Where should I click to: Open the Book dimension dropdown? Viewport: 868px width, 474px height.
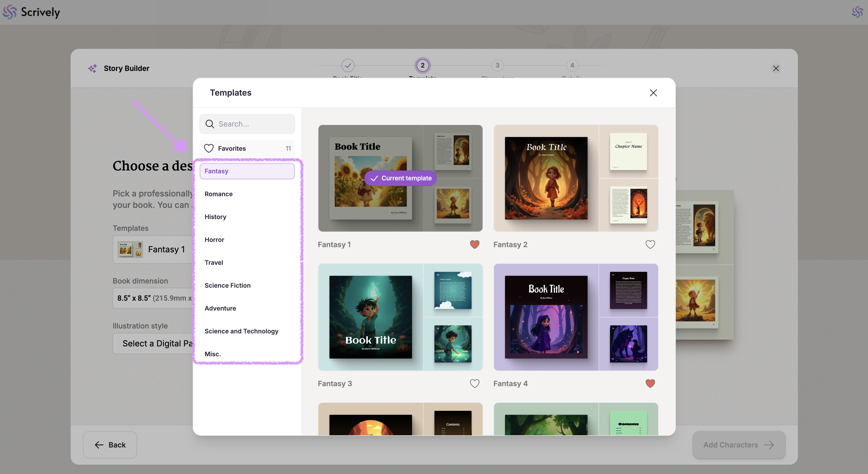(153, 298)
